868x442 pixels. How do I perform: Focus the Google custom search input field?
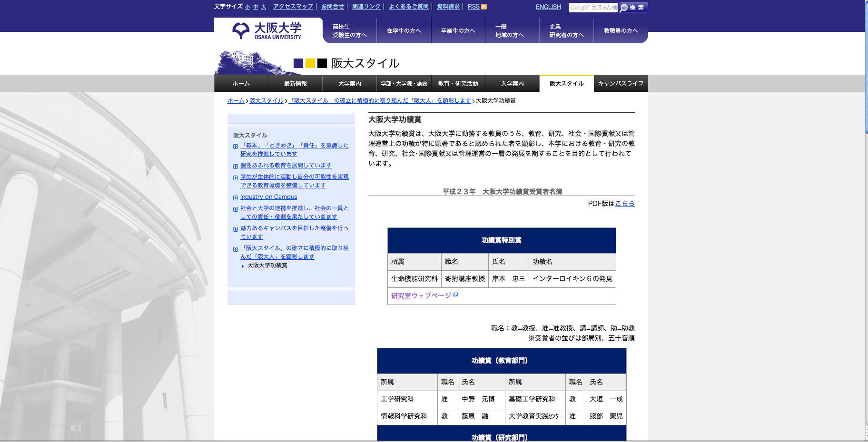(593, 8)
